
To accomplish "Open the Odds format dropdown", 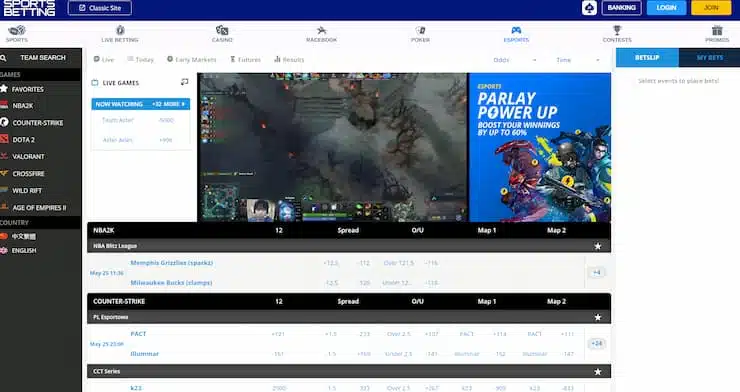I will tap(515, 60).
